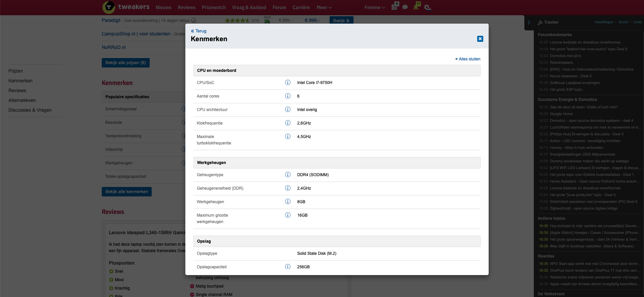Go back via the Terug link
The image size is (644, 297).
(199, 31)
